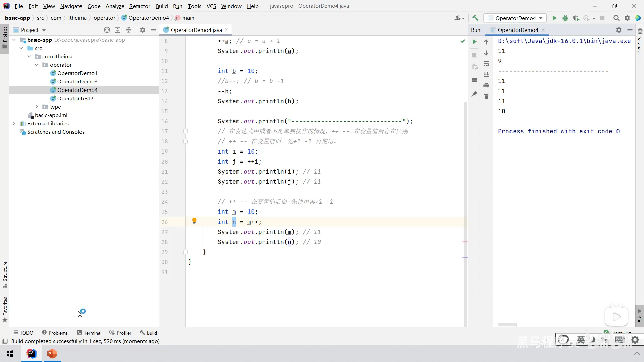Open the Terminal tool window tab

coord(89,333)
